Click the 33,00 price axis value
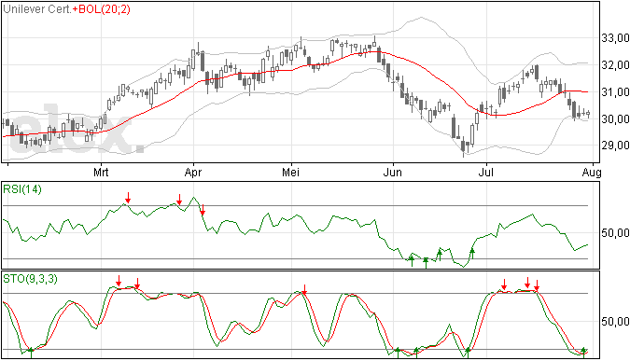 coord(615,38)
